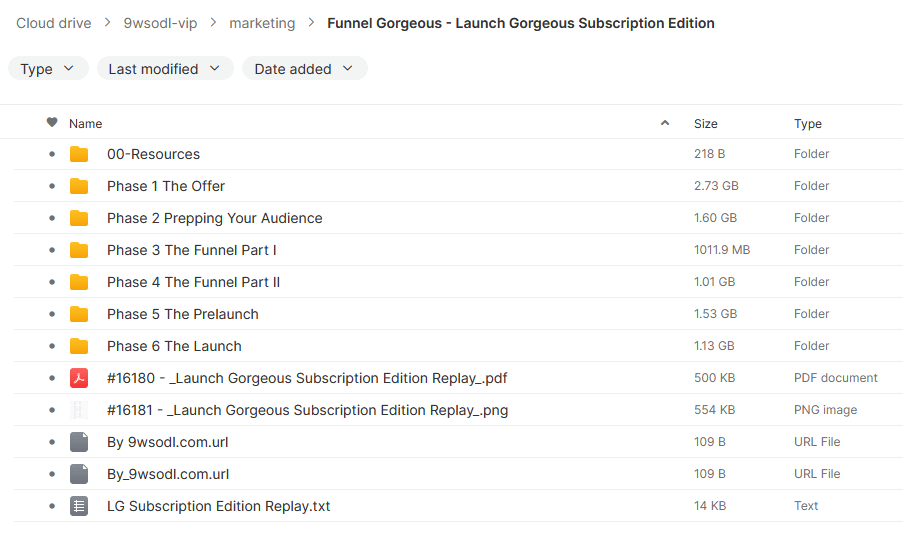The image size is (903, 538).
Task: Click the 00-Resources folder icon
Action: (x=79, y=154)
